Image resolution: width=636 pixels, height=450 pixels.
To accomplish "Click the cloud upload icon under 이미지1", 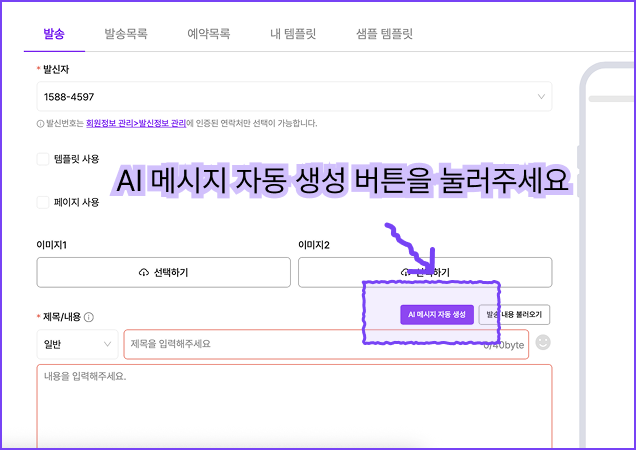I will coord(144,273).
